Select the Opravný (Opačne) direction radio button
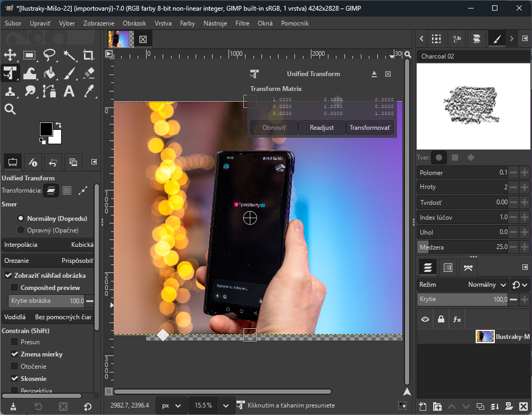The width and height of the screenshot is (532, 415). pos(21,230)
